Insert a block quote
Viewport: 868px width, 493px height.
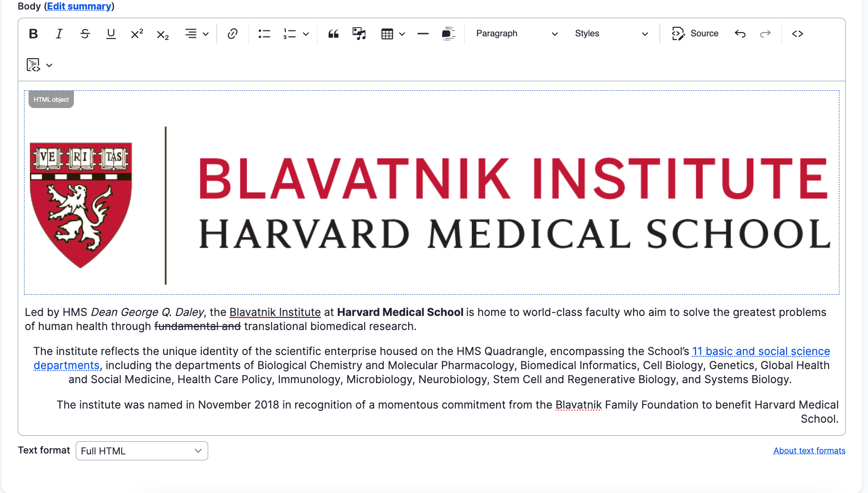333,34
